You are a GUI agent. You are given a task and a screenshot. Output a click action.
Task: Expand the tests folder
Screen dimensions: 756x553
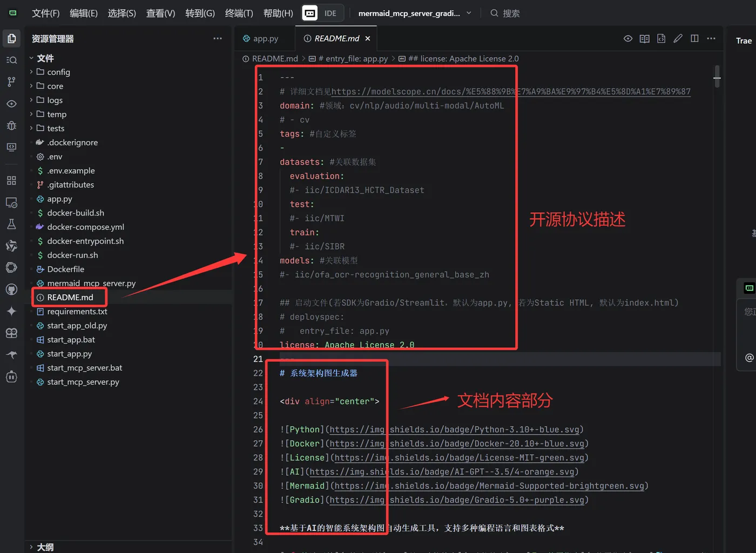(31, 128)
